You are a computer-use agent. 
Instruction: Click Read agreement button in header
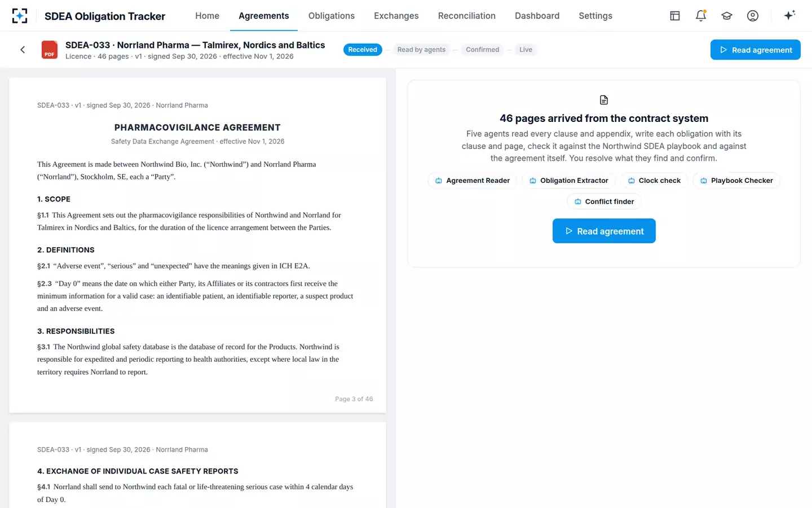pos(756,50)
